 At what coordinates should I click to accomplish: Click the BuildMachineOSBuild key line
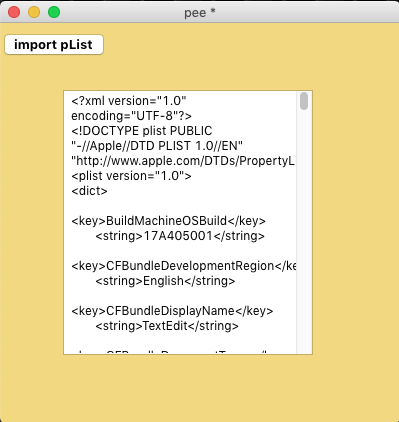169,221
